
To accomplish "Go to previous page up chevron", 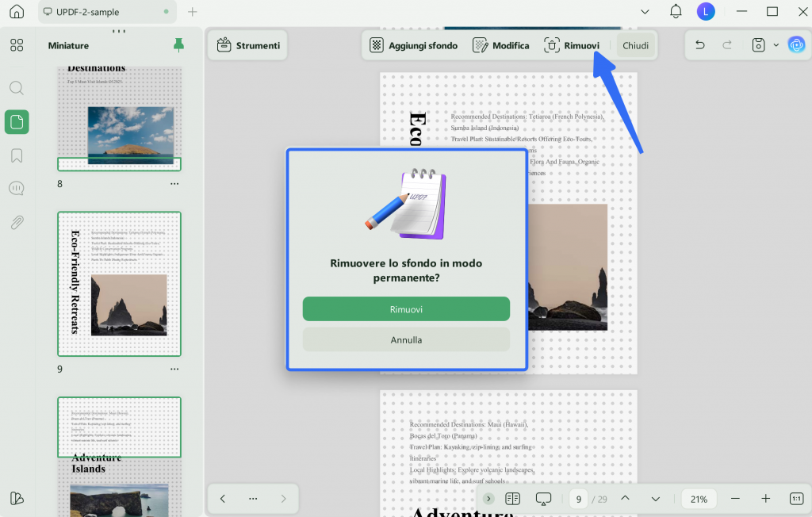I will pyautogui.click(x=625, y=498).
